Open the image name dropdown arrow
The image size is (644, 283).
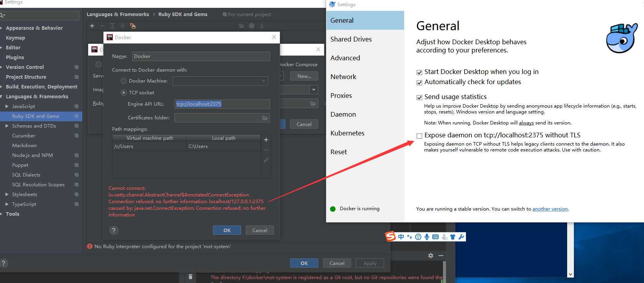[x=314, y=90]
